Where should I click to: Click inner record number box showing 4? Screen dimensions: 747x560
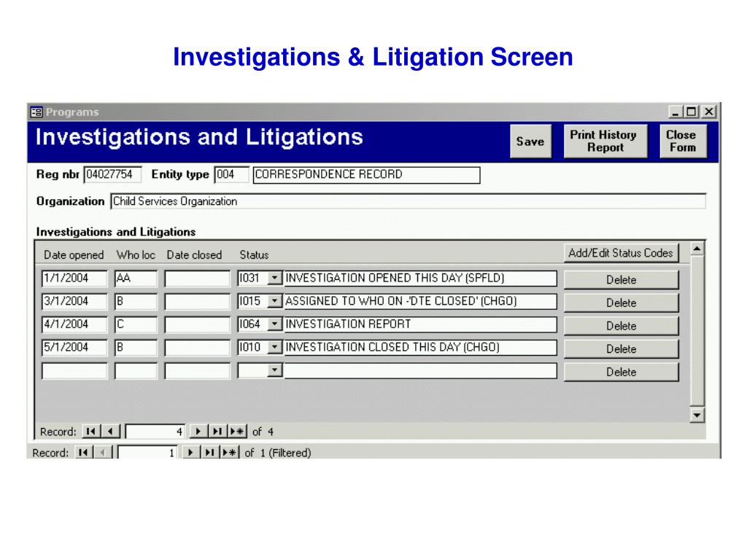click(155, 432)
